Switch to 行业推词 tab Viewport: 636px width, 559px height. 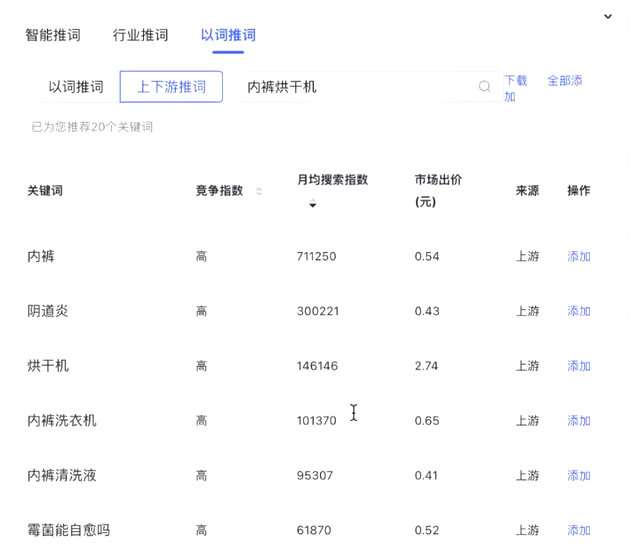pyautogui.click(x=140, y=35)
